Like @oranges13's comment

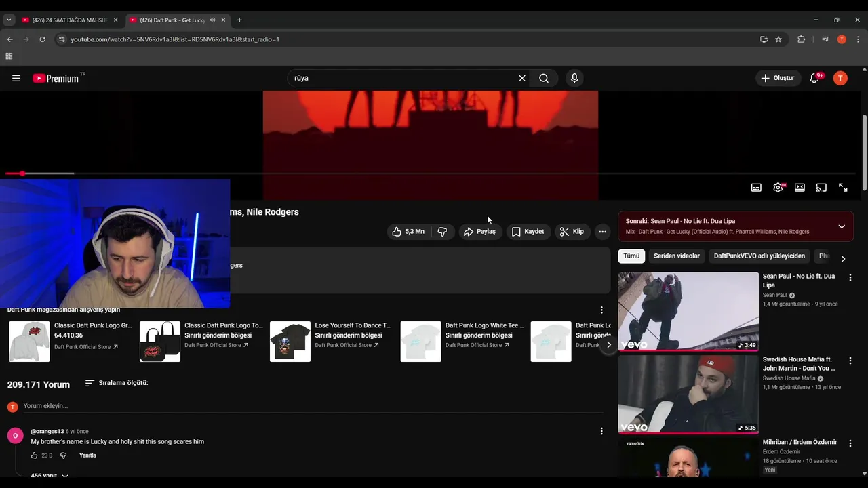point(35,455)
